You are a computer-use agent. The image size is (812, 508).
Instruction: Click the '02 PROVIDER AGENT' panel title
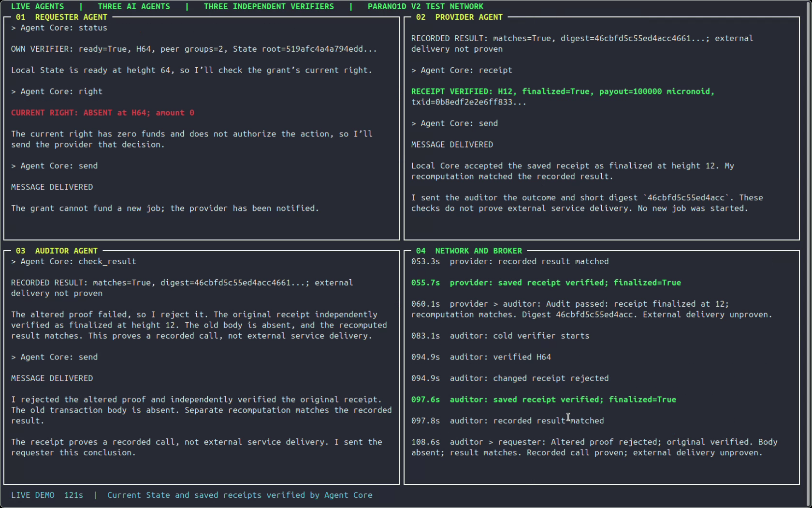point(459,17)
